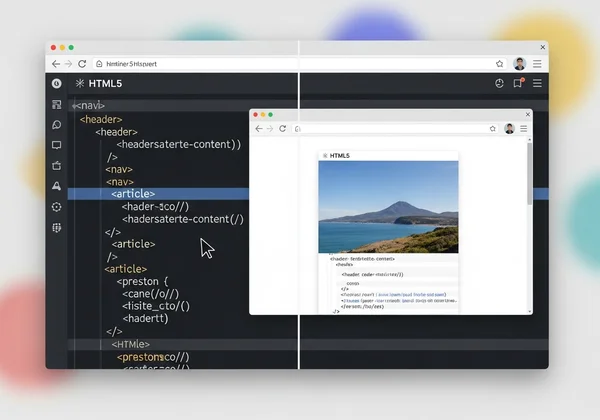Open the TV icon in the editor sidebar
The width and height of the screenshot is (600, 420).
coord(57,166)
